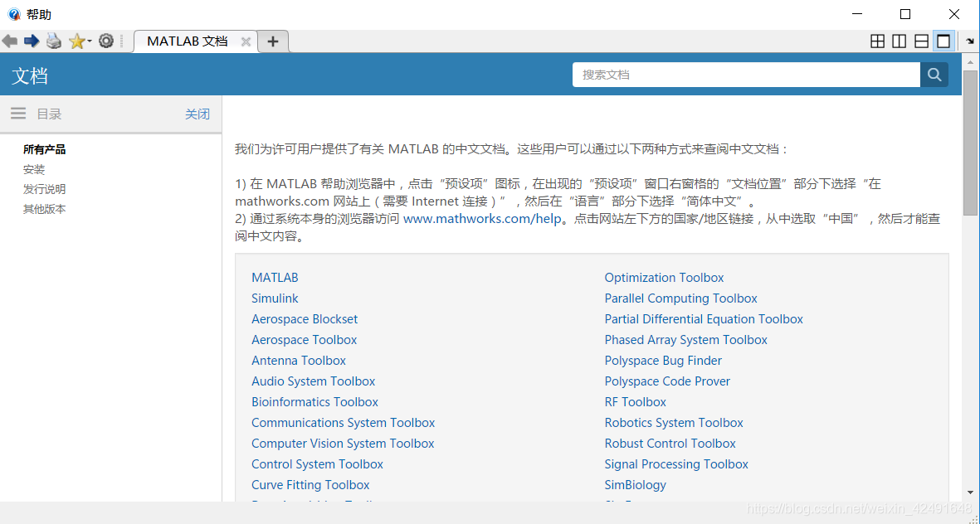Image resolution: width=980 pixels, height=524 pixels.
Task: Open the Audio System Toolbox link
Action: pyautogui.click(x=313, y=381)
